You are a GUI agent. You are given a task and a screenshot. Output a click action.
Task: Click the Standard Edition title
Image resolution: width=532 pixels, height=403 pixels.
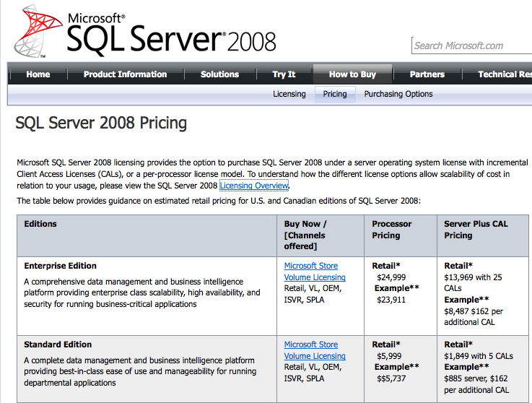(58, 344)
